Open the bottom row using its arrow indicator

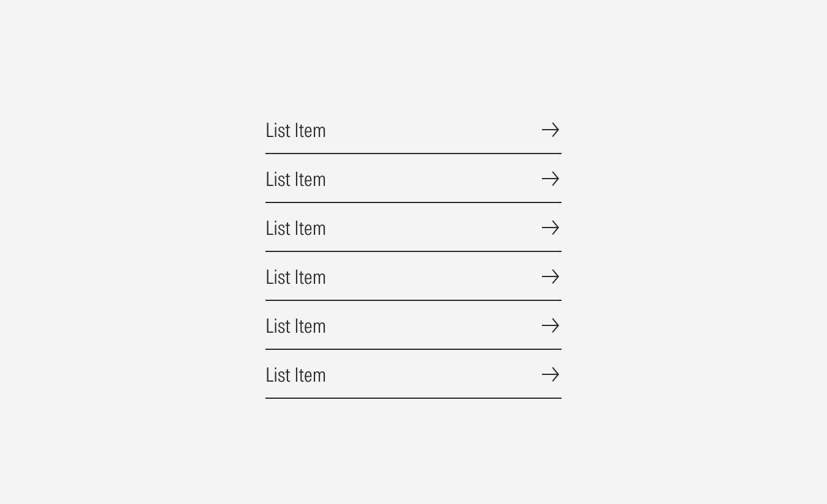(x=551, y=374)
